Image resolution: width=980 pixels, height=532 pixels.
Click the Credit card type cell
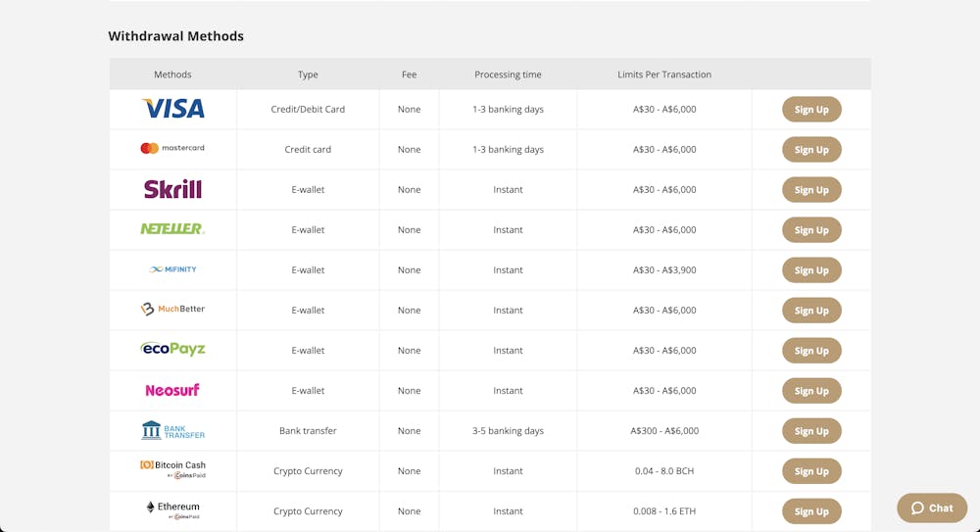(308, 149)
